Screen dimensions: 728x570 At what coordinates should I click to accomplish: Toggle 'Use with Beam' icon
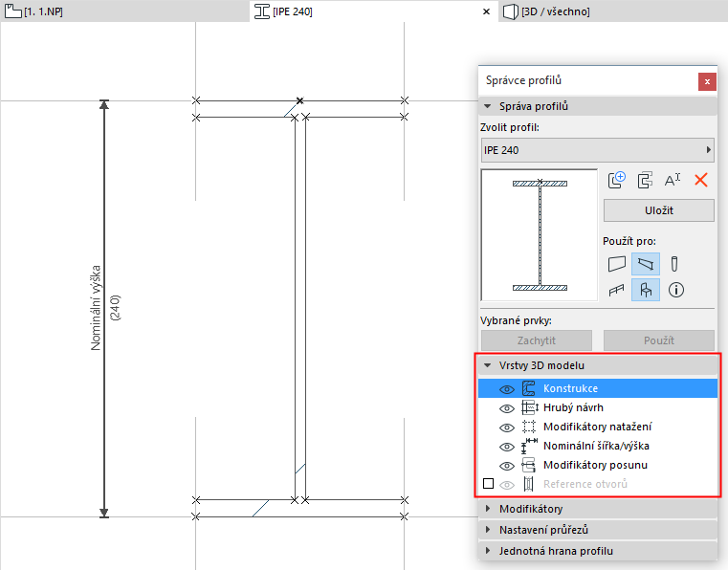tap(646, 264)
